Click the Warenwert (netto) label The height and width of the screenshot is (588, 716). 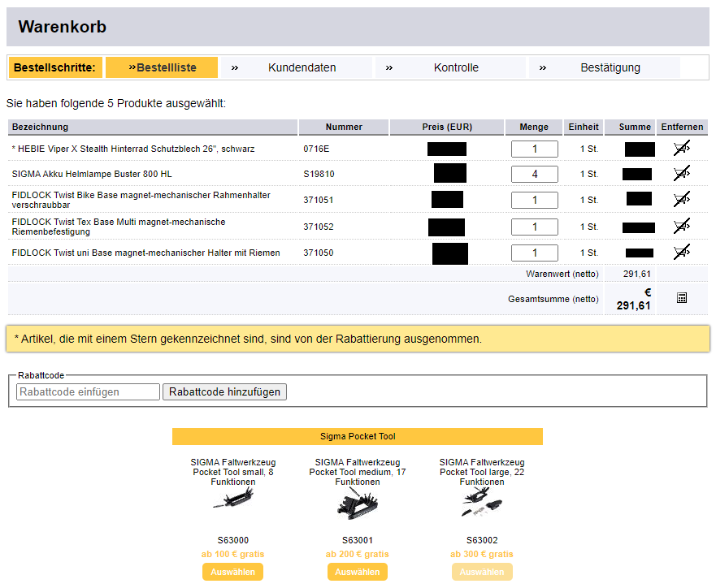click(562, 274)
